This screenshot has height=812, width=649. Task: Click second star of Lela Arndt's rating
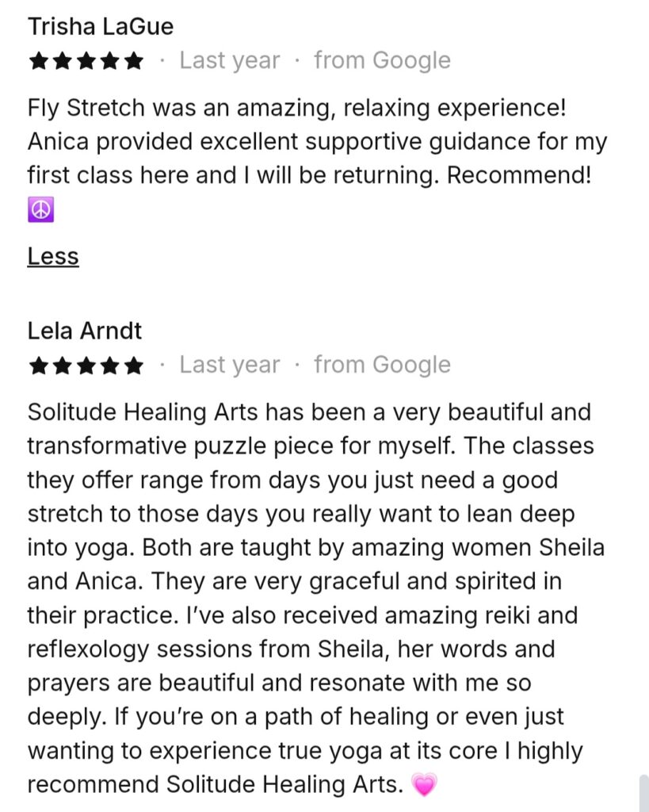pyautogui.click(x=63, y=366)
